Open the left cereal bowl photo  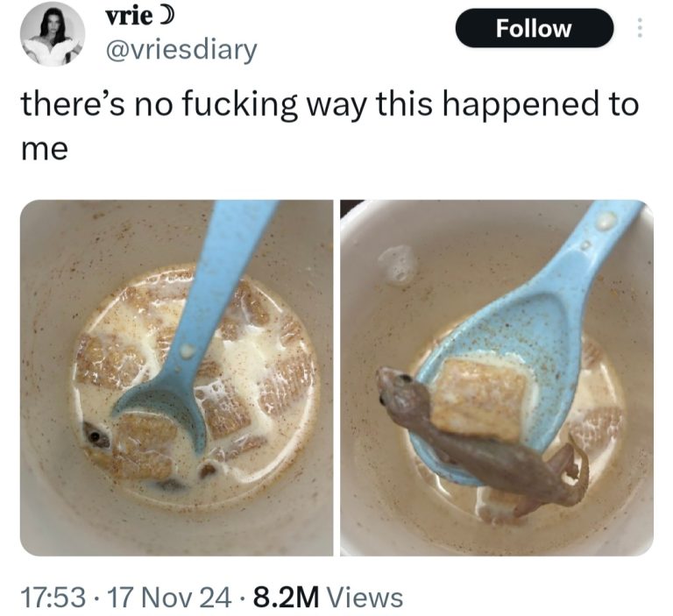coord(176,378)
